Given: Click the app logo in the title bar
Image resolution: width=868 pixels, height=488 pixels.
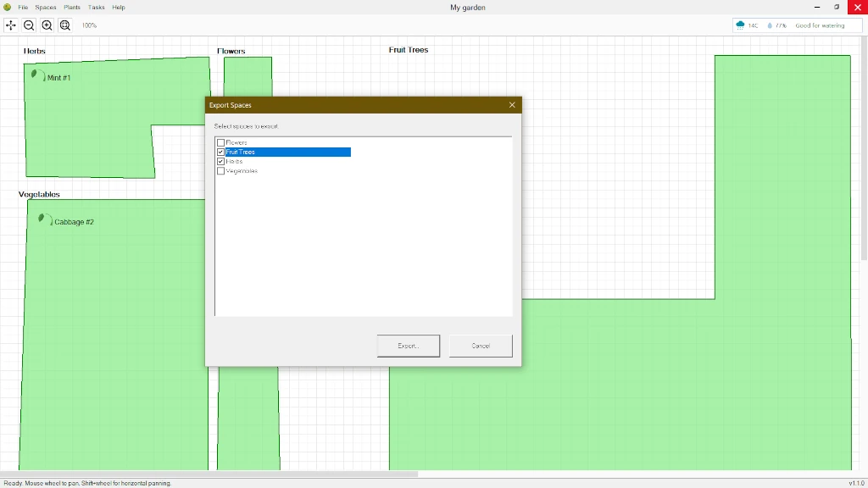Looking at the screenshot, I should [8, 7].
